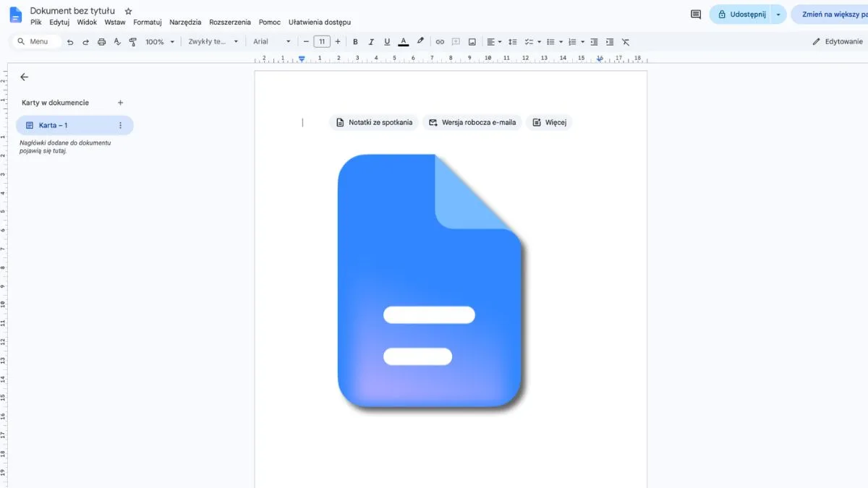Open the text alignment dropdown
This screenshot has height=488, width=868.
pyautogui.click(x=494, y=42)
